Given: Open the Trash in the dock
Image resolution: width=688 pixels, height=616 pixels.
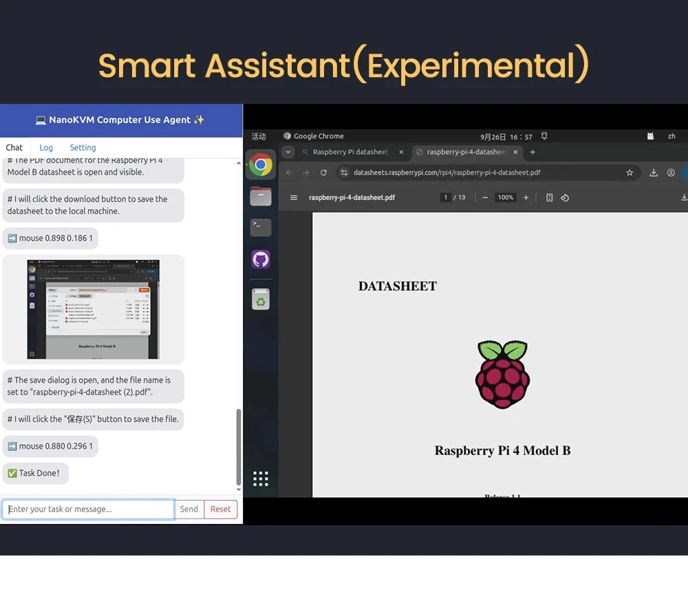Looking at the screenshot, I should 261,299.
